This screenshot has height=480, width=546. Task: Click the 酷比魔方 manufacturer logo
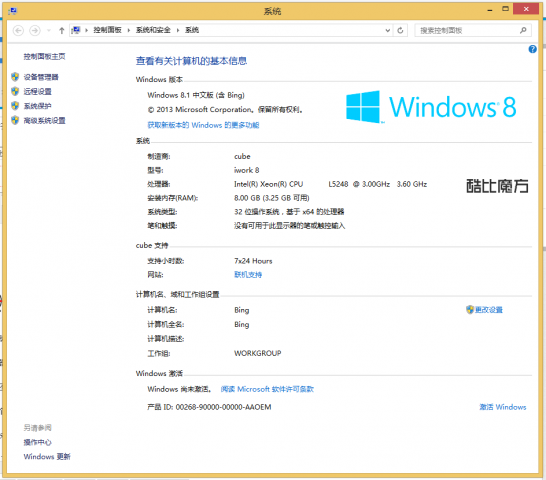(x=497, y=186)
